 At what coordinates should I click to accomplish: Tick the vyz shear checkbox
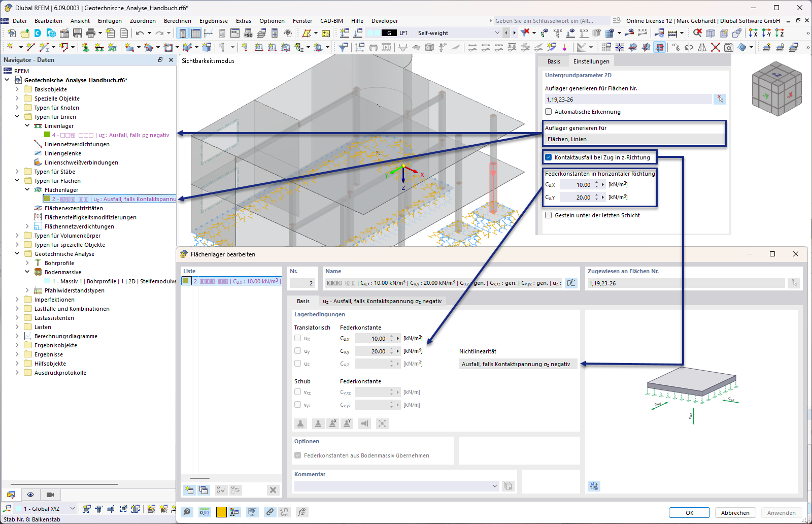pyautogui.click(x=297, y=405)
